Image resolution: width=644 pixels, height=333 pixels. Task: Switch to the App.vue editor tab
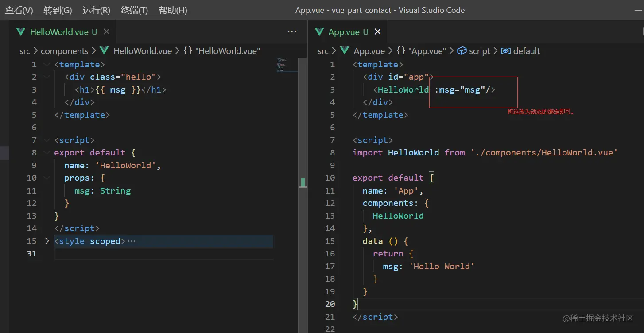(x=348, y=32)
